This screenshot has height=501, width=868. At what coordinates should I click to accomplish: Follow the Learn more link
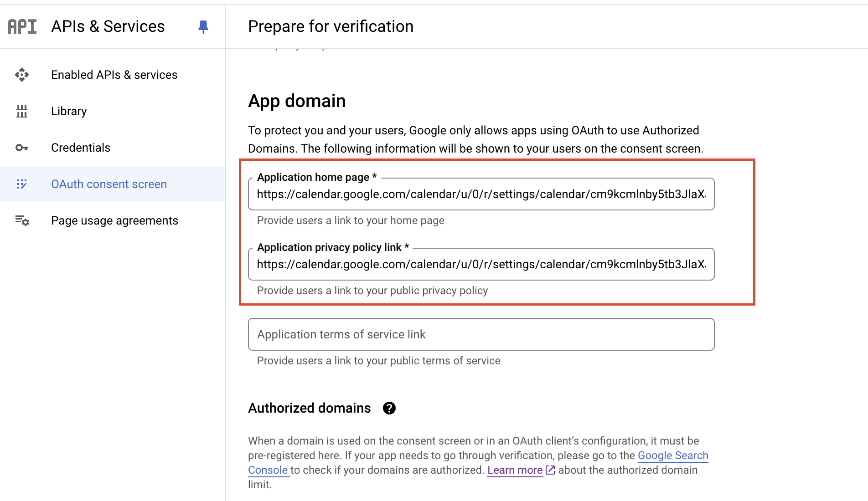tap(515, 470)
